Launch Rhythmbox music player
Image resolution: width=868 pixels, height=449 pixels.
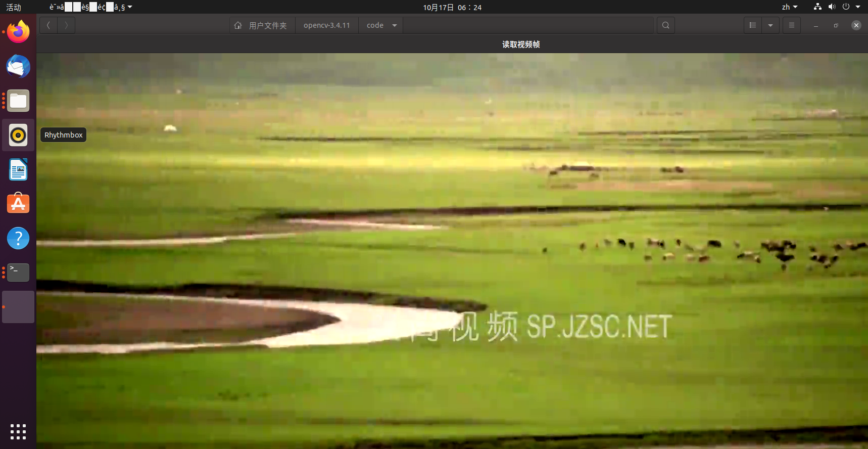pos(18,135)
